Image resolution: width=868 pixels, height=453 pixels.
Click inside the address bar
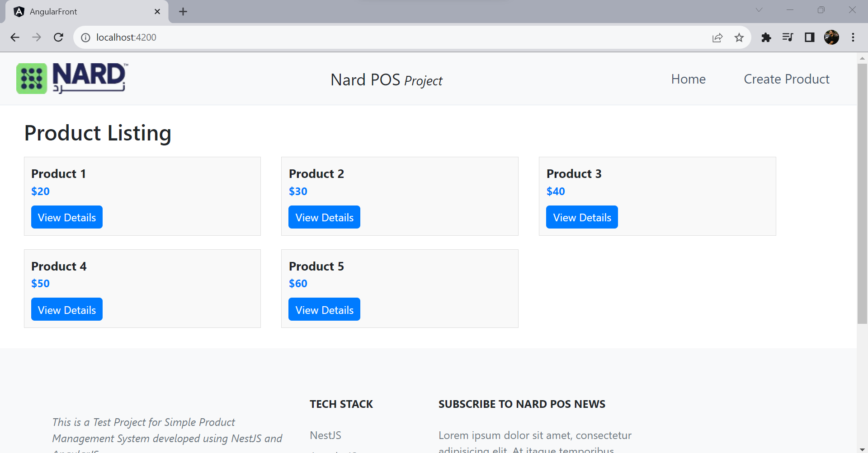[316, 37]
